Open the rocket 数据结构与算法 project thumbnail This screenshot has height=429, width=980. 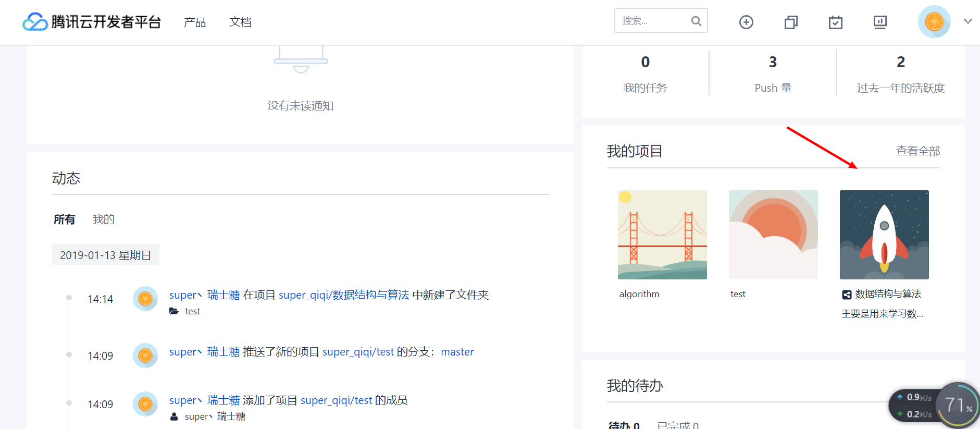pyautogui.click(x=884, y=235)
